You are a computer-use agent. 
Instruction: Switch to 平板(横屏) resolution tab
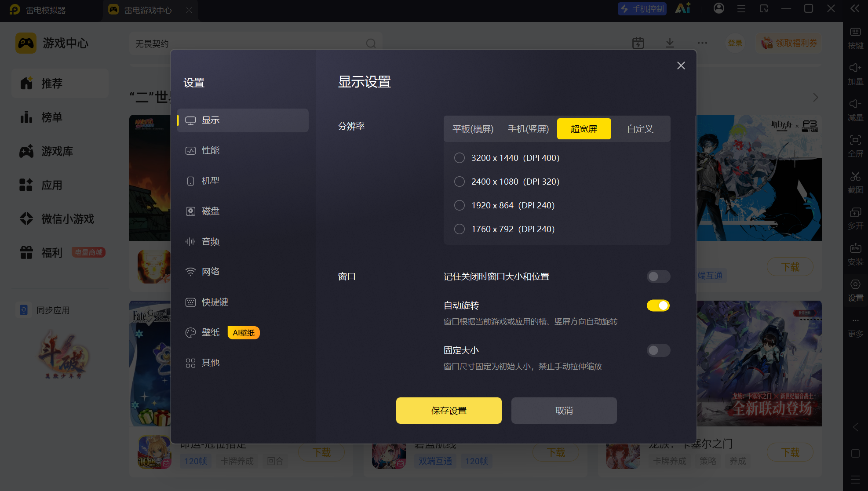[473, 129]
